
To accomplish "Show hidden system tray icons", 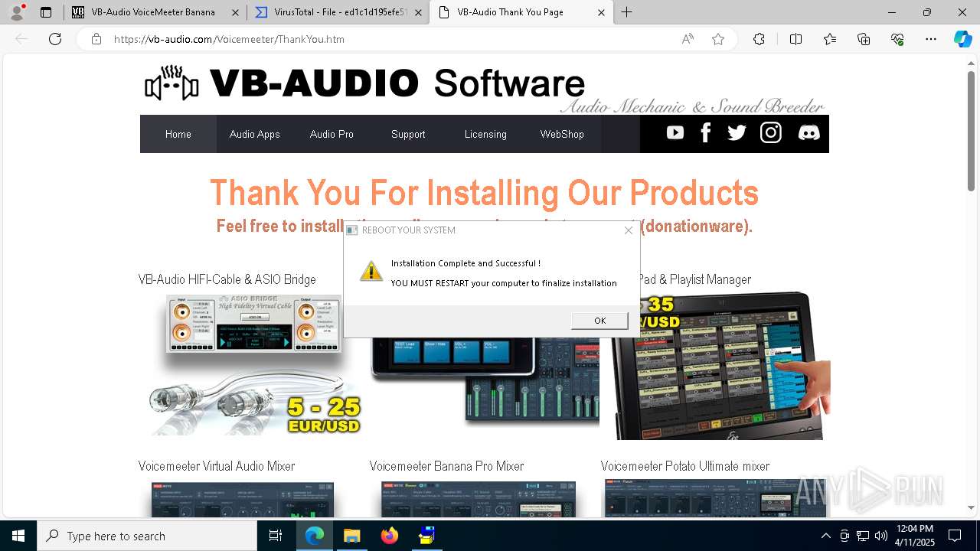I will 825,536.
